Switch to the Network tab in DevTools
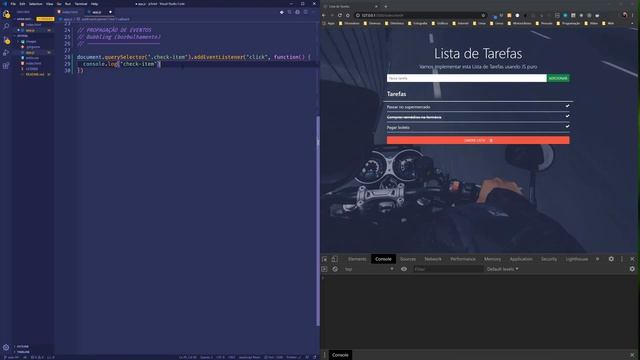 433,259
